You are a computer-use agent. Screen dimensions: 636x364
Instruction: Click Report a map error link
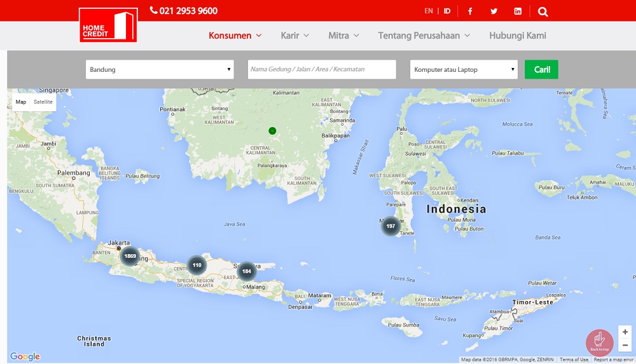(x=613, y=360)
